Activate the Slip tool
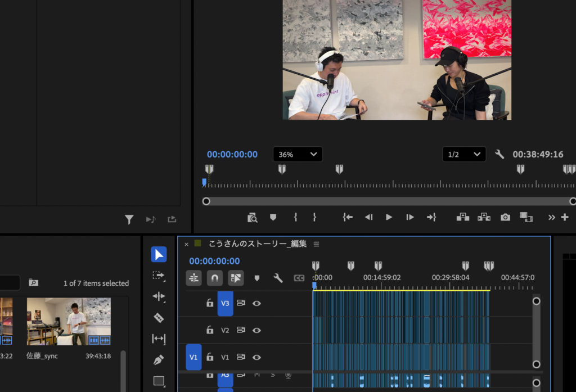 coord(159,339)
